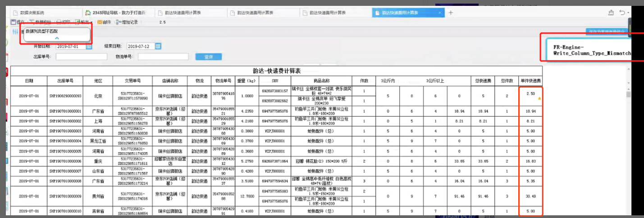644x218 pixels.
Task: Click the browser cleanup broom icon
Action: pos(611,13)
